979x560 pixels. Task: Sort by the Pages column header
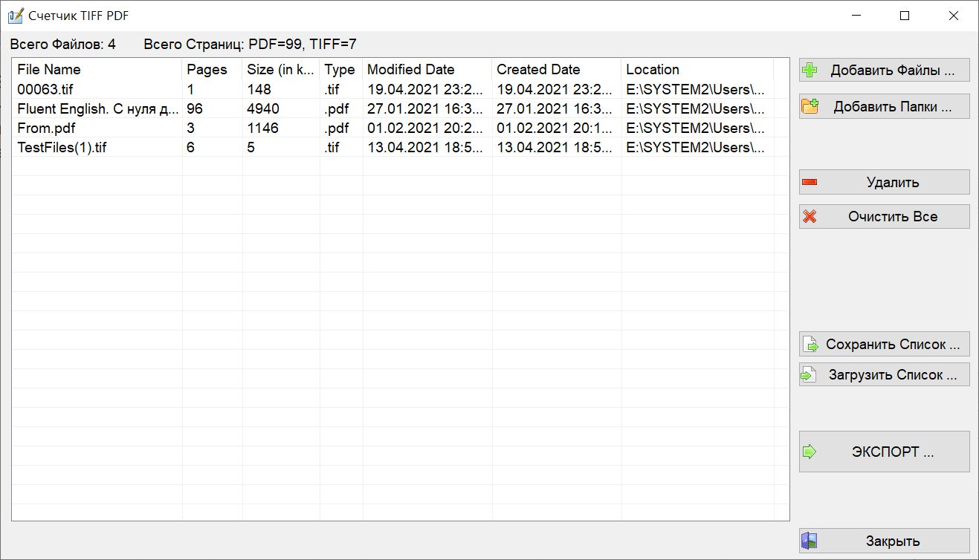213,69
